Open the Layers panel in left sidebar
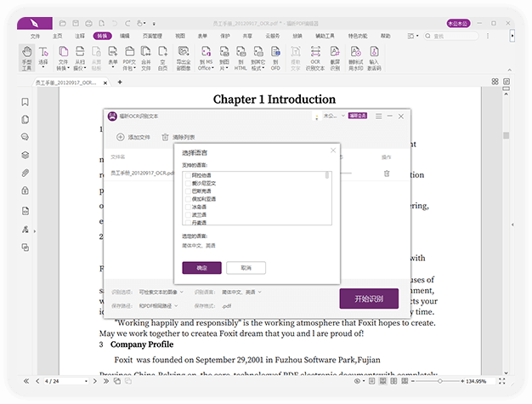Viewport: 532px width, 404px height. pyautogui.click(x=25, y=155)
